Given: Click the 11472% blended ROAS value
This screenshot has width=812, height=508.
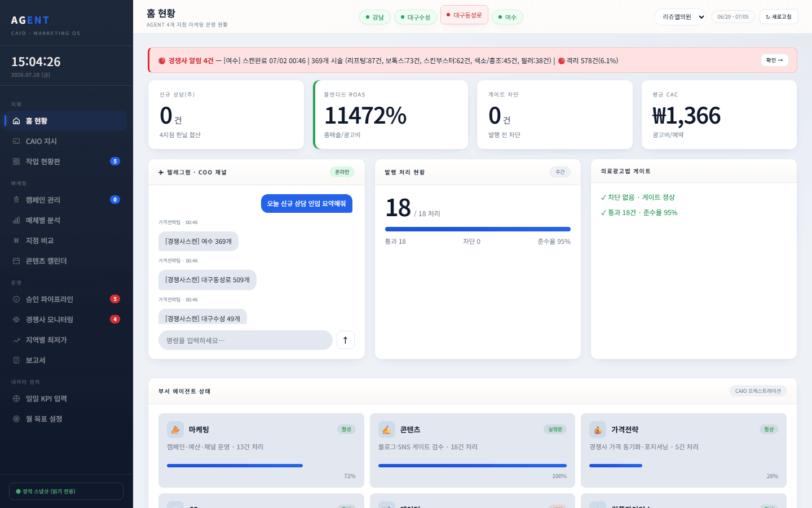Looking at the screenshot, I should pyautogui.click(x=365, y=116).
